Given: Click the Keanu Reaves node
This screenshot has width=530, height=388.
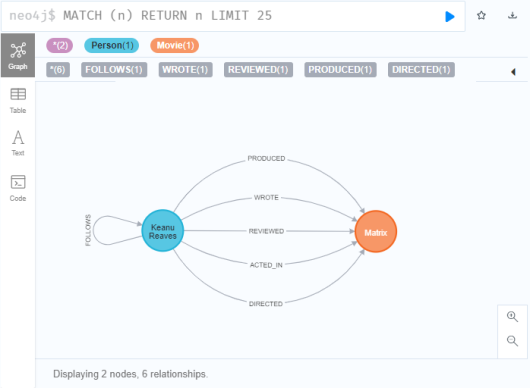Looking at the screenshot, I should [163, 231].
